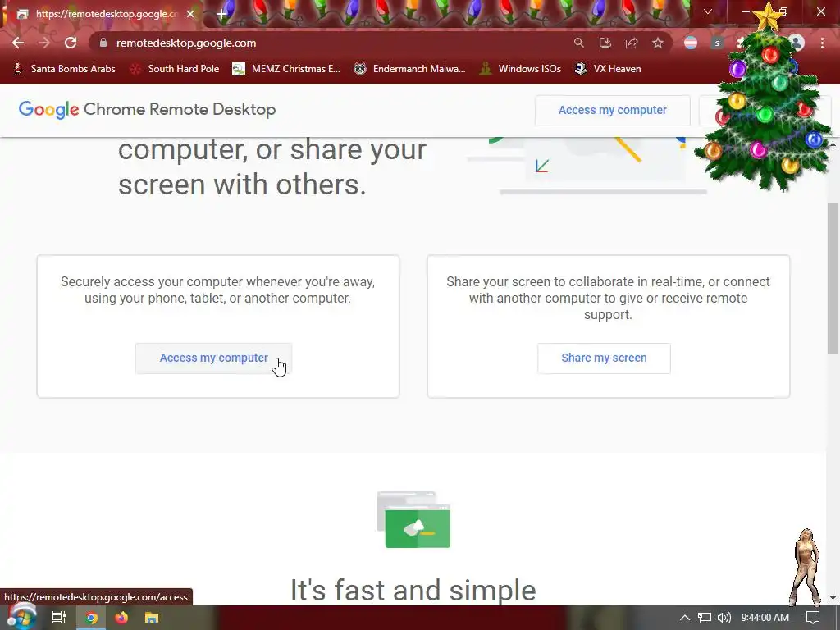This screenshot has height=630, width=840.
Task: Click the Google Chrome Remote Desktop logo
Action: (147, 109)
